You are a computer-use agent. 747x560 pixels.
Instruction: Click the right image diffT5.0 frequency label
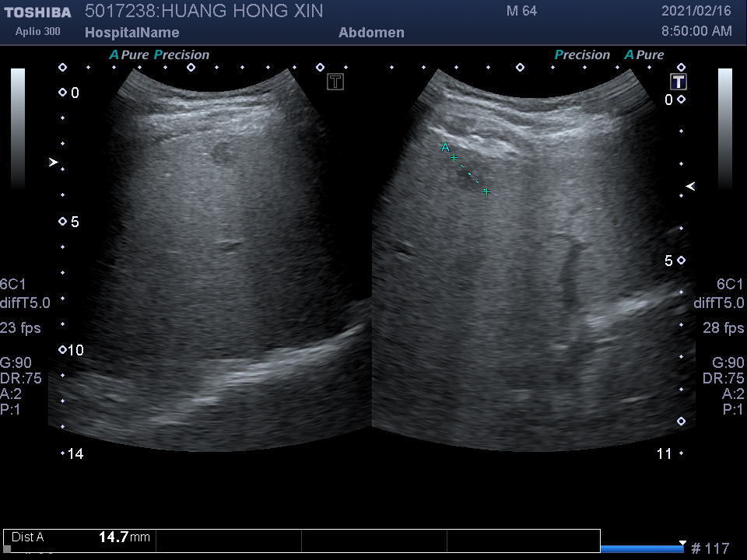pyautogui.click(x=718, y=303)
